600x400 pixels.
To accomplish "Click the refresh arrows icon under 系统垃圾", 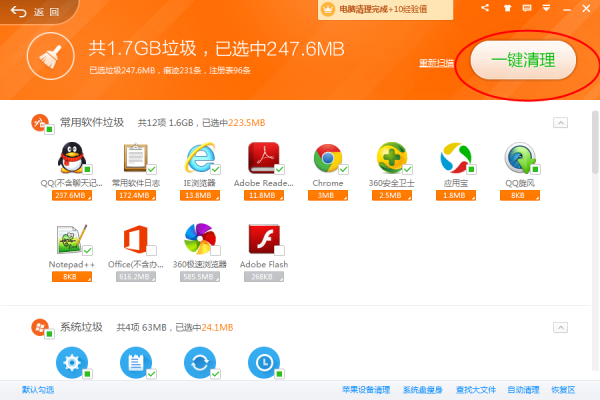I will pyautogui.click(x=200, y=362).
